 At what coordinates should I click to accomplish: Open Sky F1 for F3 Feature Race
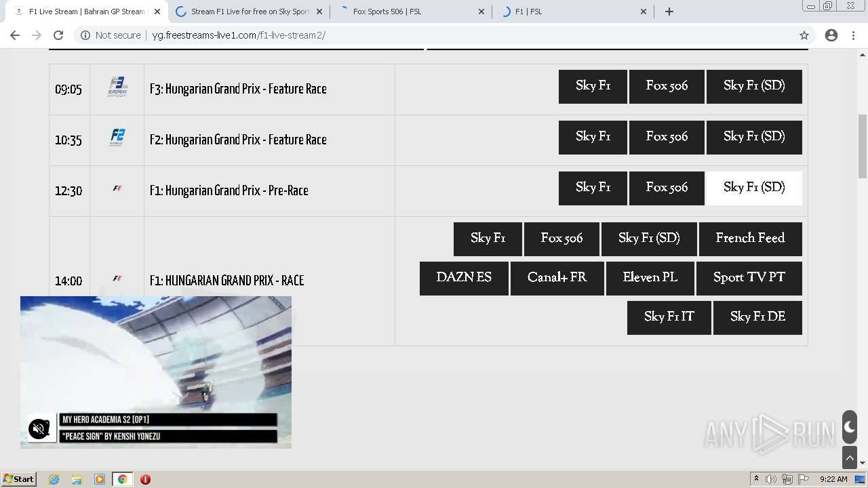[593, 86]
